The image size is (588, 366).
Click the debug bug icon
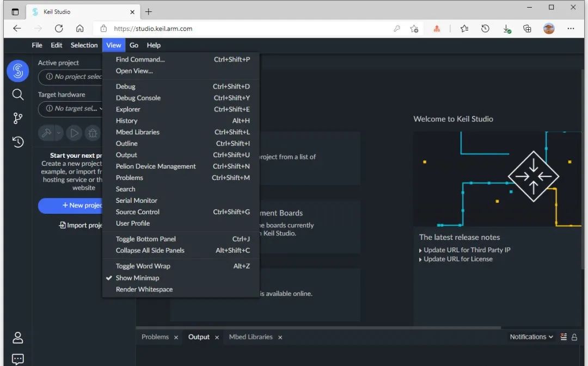click(x=93, y=133)
